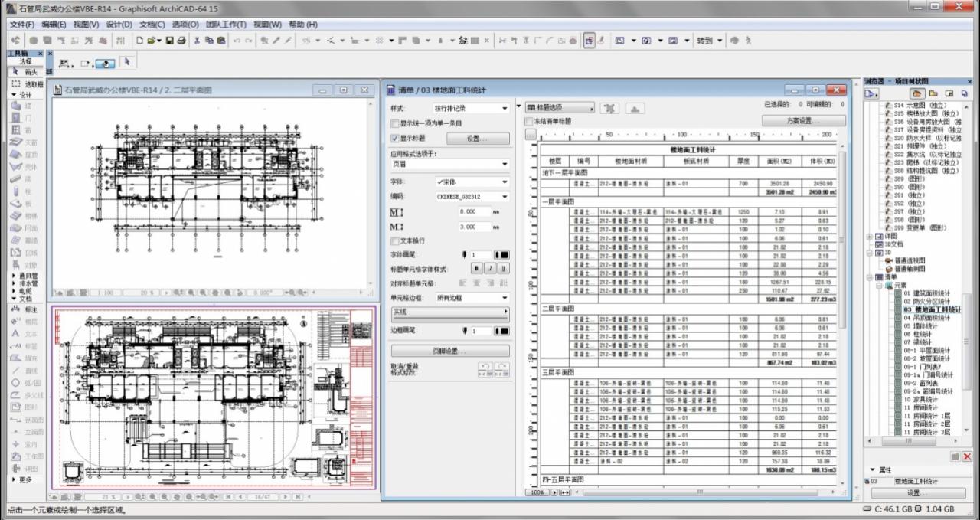The width and height of the screenshot is (980, 520).
Task: Expand the 详图 node in the project tree
Action: click(x=869, y=237)
